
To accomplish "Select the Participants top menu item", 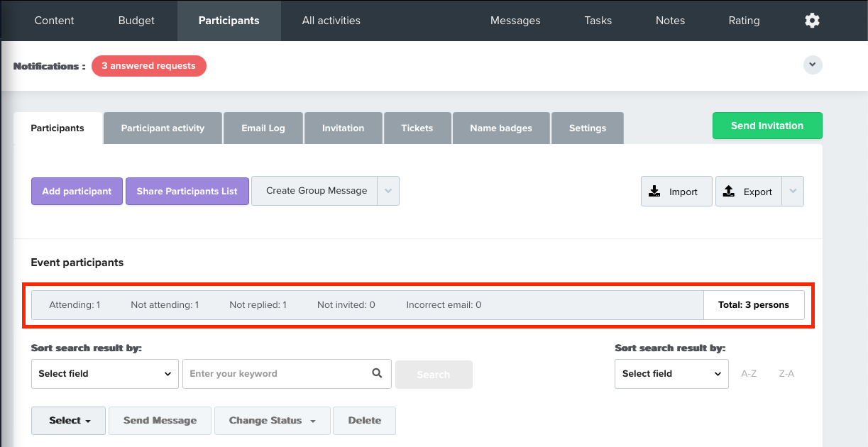I will click(229, 21).
